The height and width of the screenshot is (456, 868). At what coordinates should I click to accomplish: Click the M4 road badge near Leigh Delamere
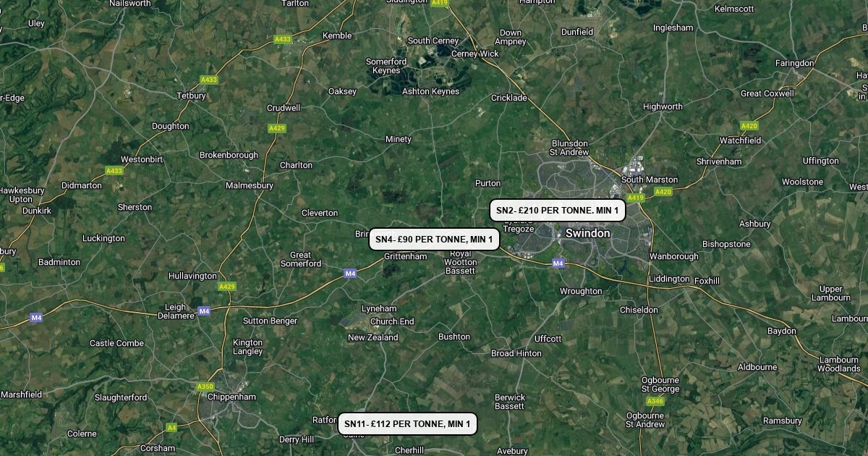(x=204, y=311)
